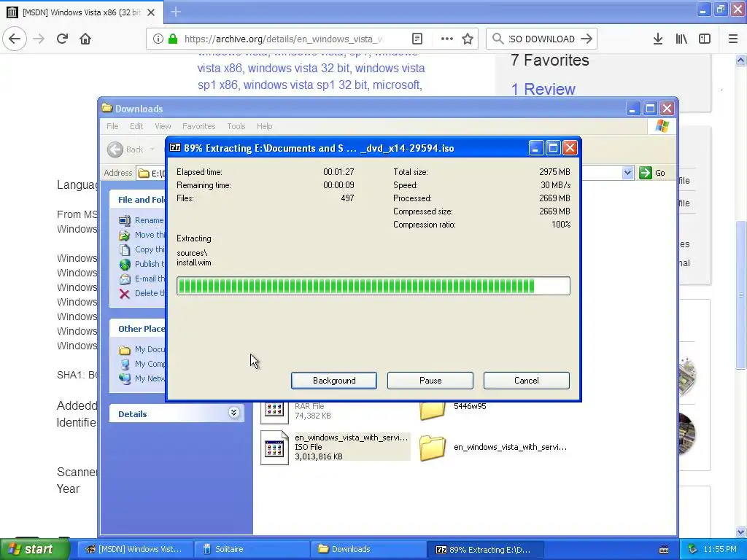Screen dimensions: 747x560
Task: Click the 7 Favorites text on page
Action: [x=550, y=60]
